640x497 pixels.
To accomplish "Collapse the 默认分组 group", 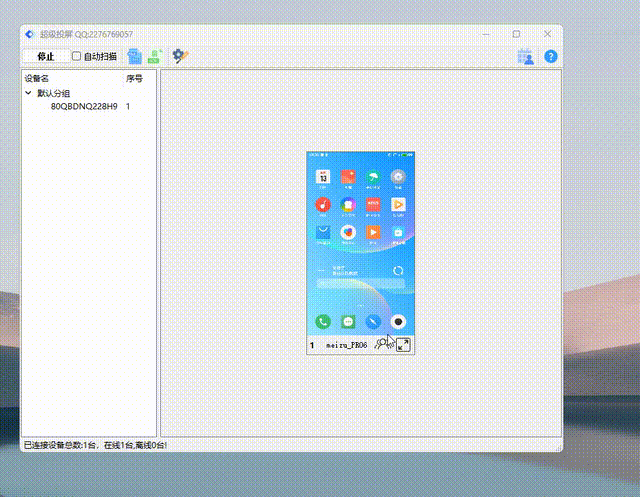I will click(28, 93).
